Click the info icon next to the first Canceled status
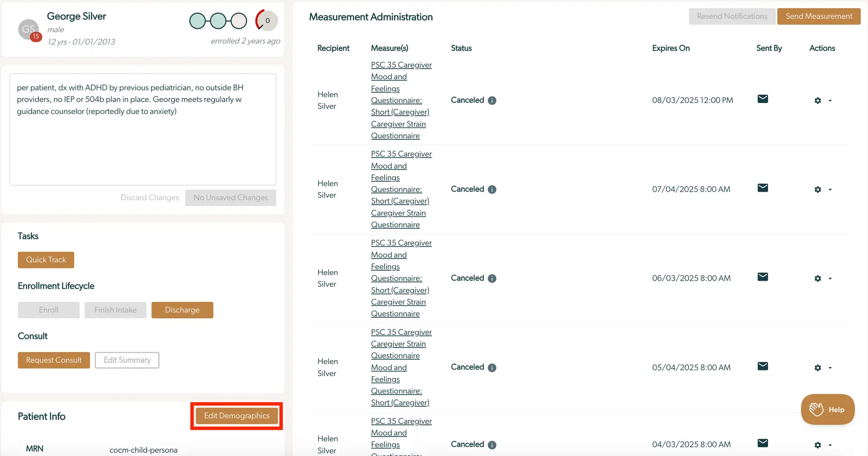This screenshot has width=868, height=456. (492, 100)
